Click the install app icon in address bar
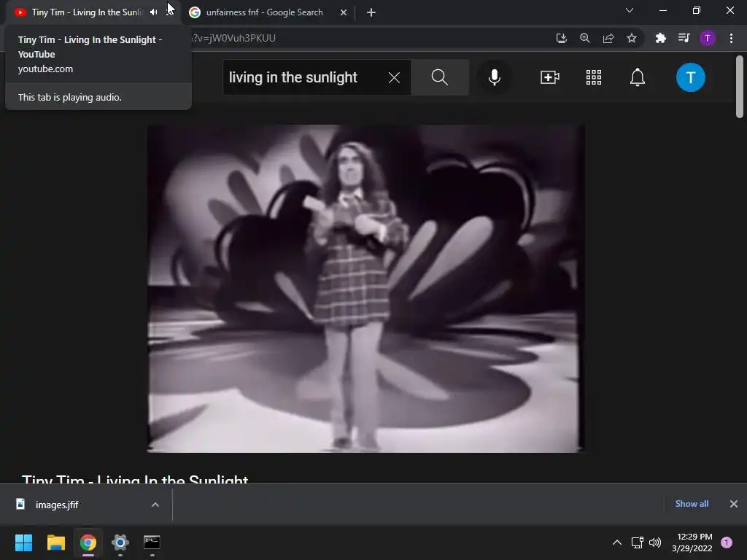Screen dimensions: 747x560 [x=562, y=38]
